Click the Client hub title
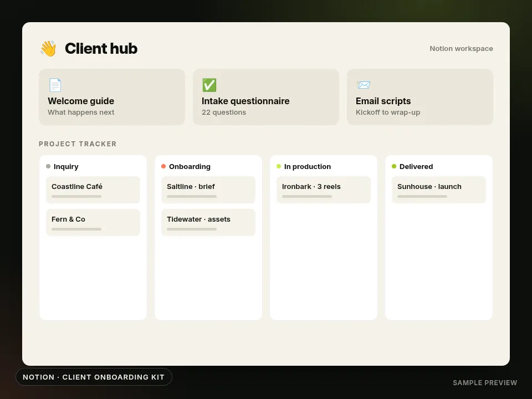The image size is (532, 399). click(x=101, y=49)
